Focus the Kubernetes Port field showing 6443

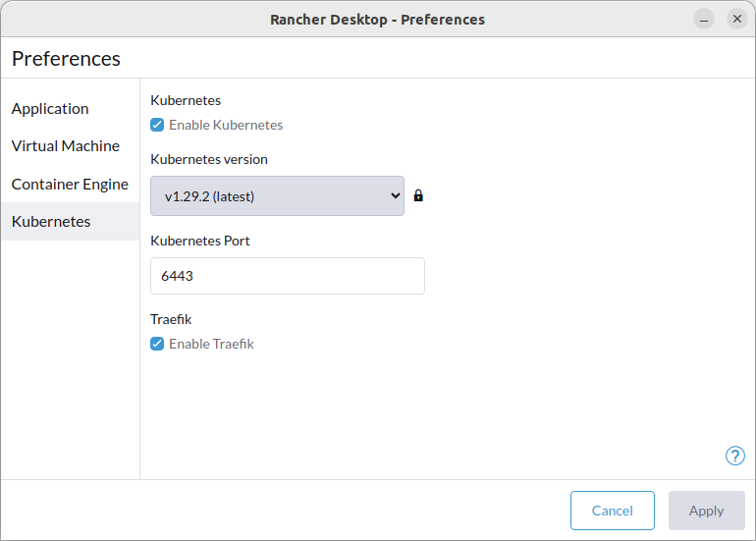[288, 276]
